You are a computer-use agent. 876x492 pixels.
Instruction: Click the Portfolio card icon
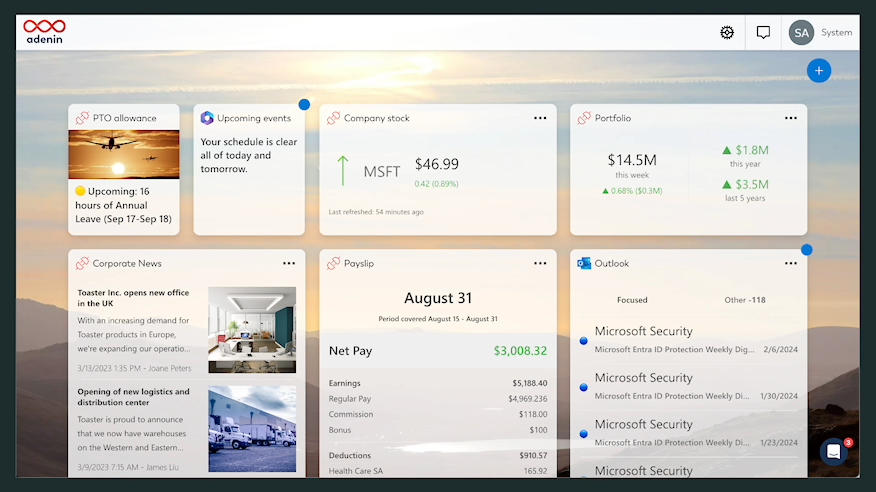(x=584, y=118)
